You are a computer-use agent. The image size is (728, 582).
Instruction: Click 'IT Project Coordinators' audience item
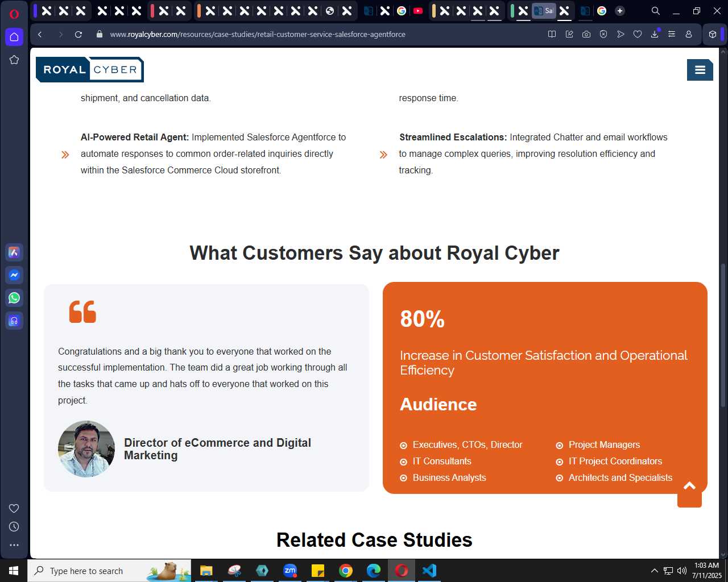pyautogui.click(x=615, y=461)
